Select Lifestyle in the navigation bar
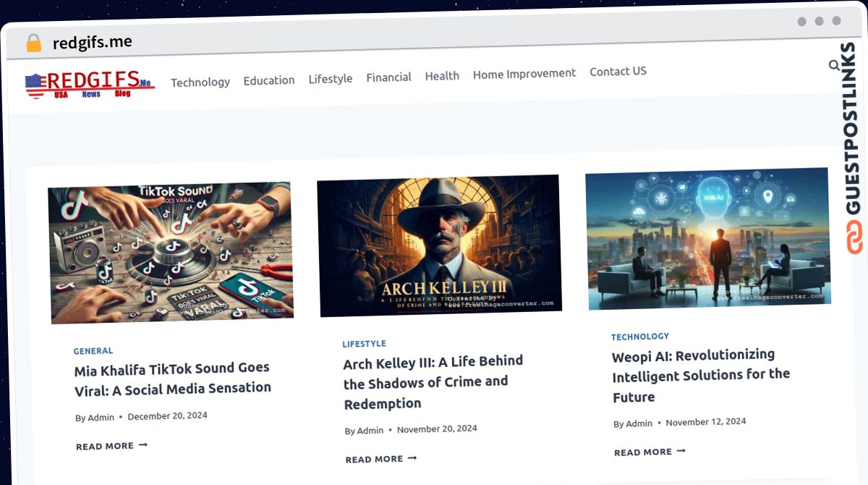 point(331,78)
